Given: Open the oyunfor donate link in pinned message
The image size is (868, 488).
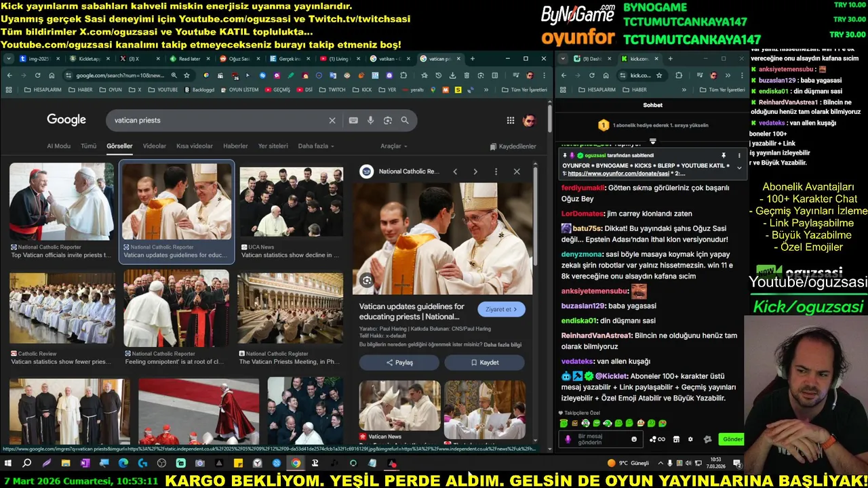Looking at the screenshot, I should (619, 174).
